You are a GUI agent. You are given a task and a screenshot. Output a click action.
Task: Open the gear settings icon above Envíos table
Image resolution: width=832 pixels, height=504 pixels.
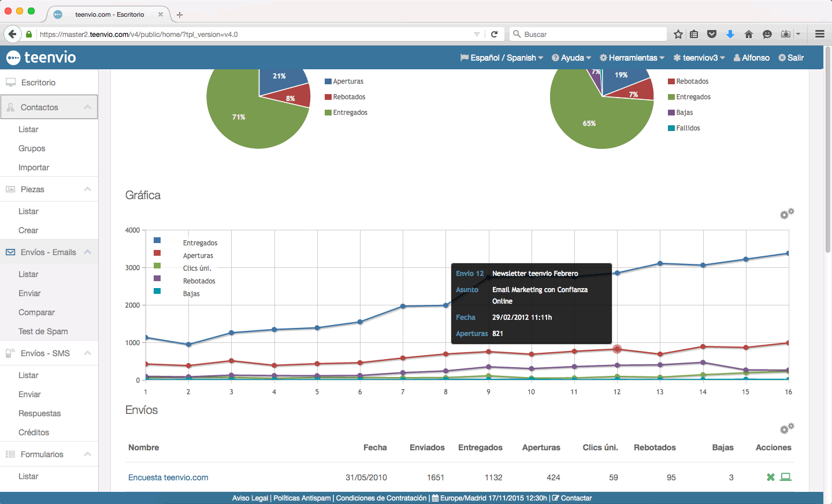(x=786, y=428)
